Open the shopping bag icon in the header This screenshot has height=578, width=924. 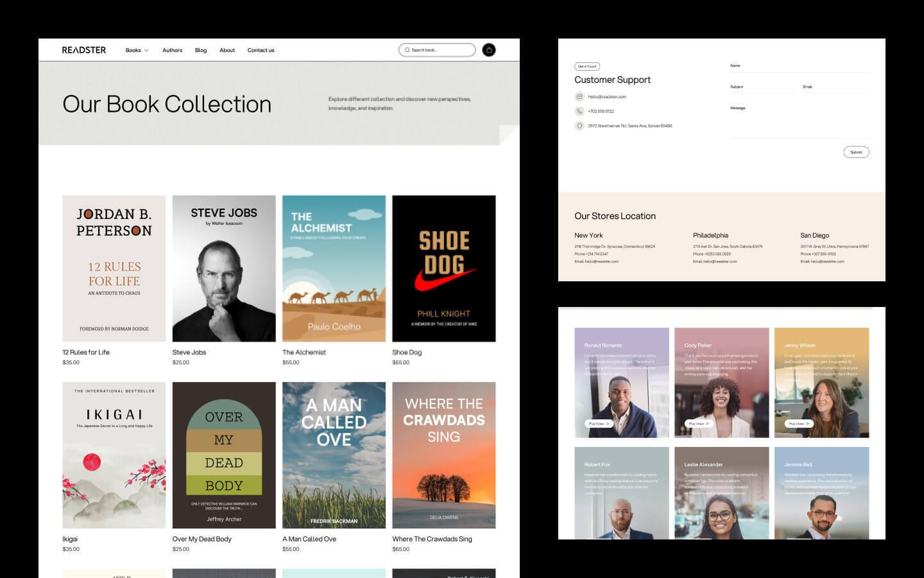(x=489, y=49)
